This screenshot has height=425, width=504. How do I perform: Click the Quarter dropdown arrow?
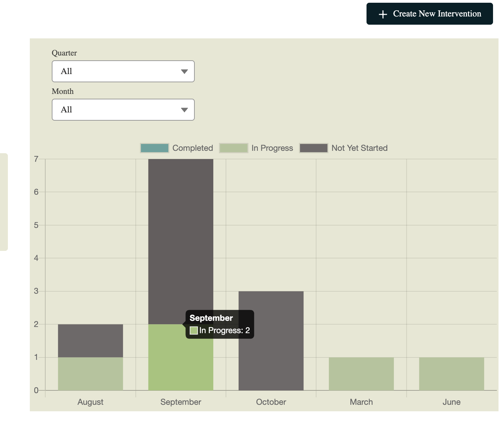[x=184, y=72]
